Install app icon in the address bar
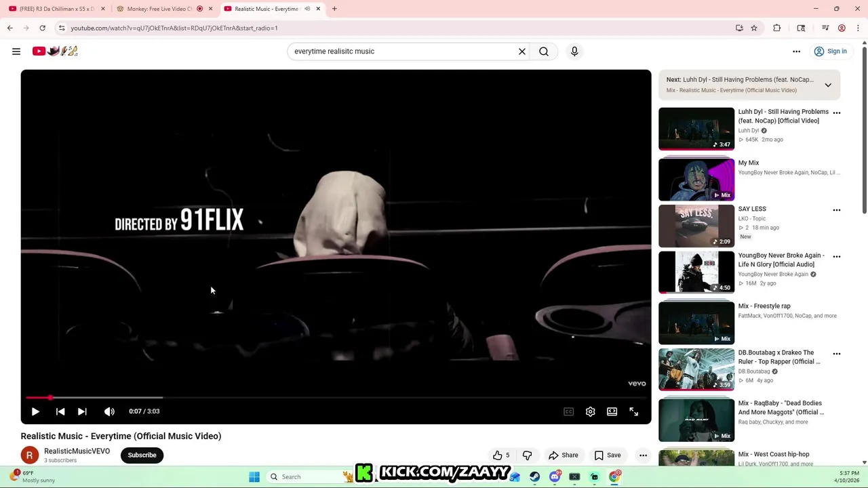This screenshot has height=488, width=868. click(x=739, y=28)
